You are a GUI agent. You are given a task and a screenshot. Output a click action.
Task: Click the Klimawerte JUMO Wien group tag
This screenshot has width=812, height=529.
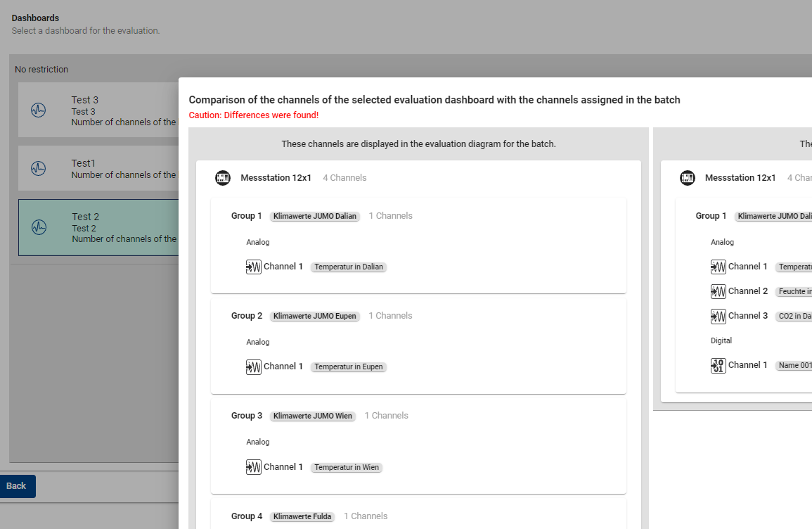[x=312, y=416]
